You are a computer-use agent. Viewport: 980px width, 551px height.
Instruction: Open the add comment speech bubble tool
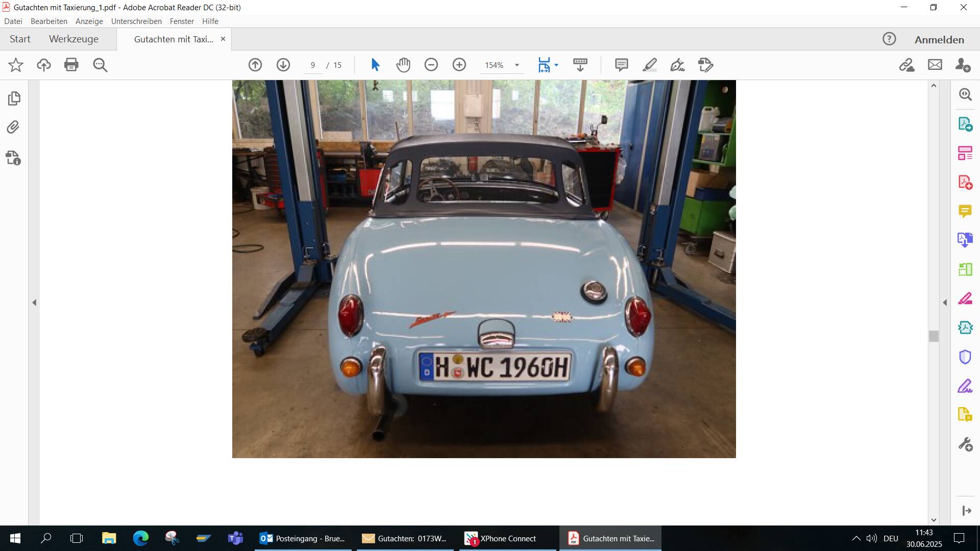[621, 65]
